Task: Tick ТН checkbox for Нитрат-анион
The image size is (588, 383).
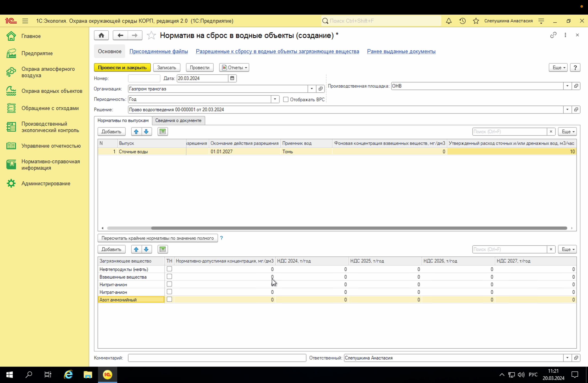Action: [x=169, y=292]
